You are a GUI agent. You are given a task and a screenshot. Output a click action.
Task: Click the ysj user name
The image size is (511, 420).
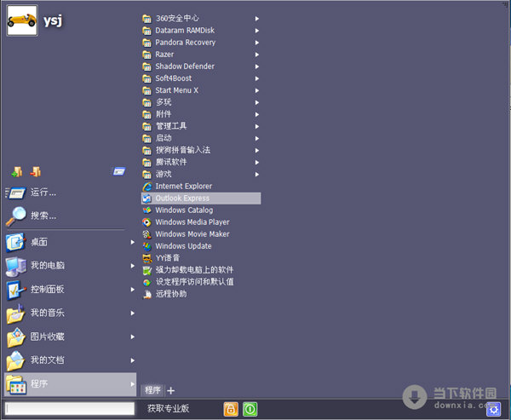tap(53, 20)
